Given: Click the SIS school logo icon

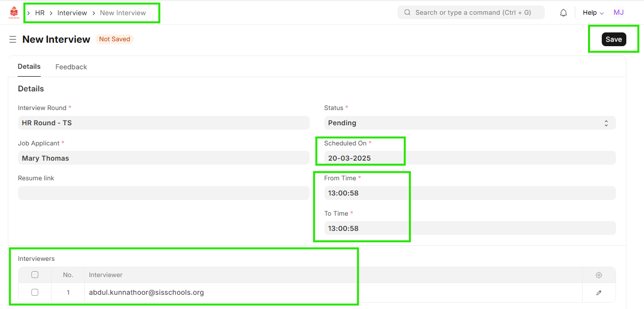Looking at the screenshot, I should (x=14, y=13).
